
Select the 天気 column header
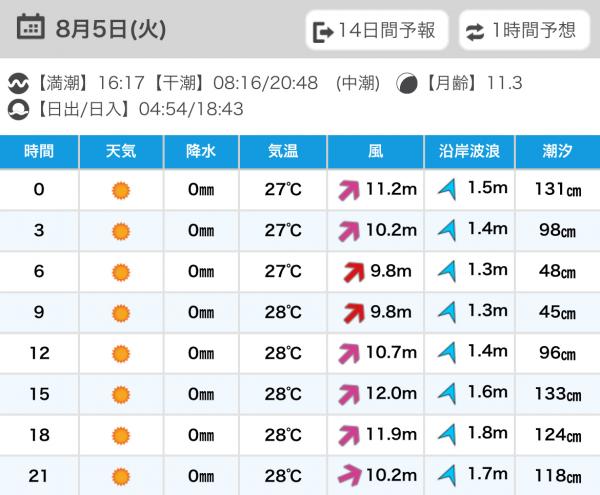click(121, 151)
